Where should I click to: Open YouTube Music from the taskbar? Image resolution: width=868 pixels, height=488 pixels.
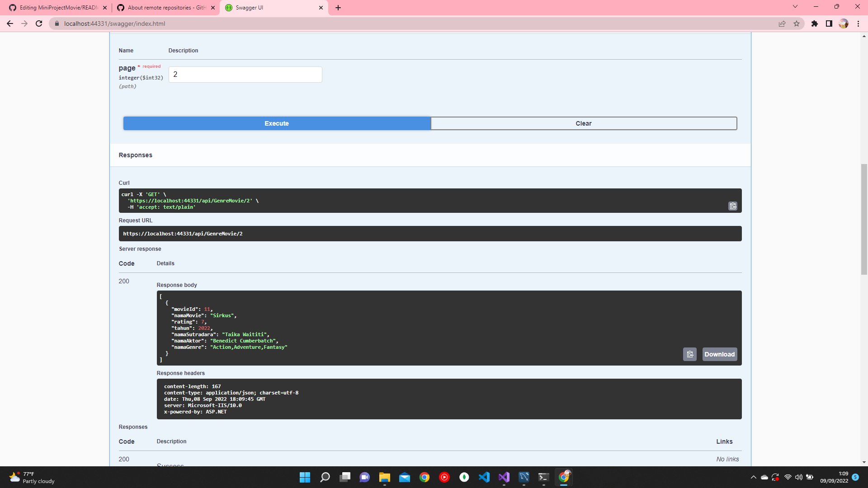click(444, 477)
